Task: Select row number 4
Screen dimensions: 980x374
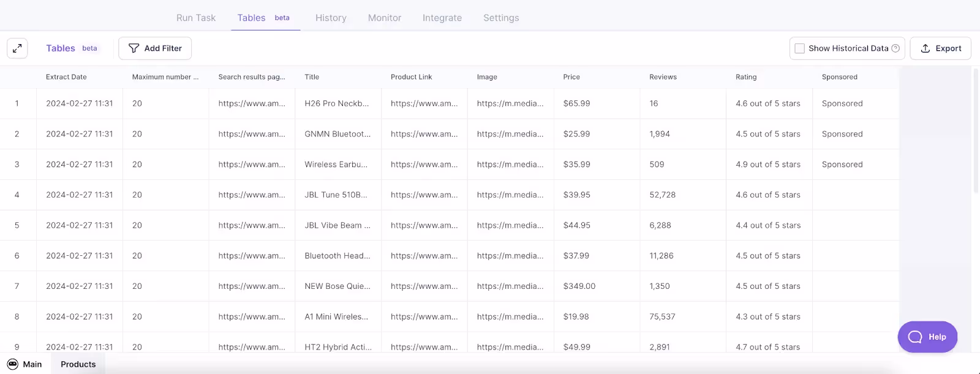Action: 17,195
